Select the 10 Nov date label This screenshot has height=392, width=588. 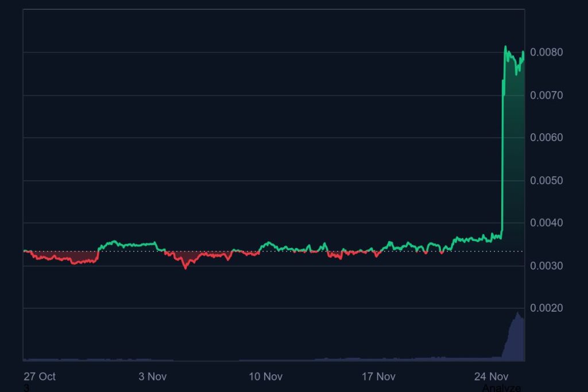click(268, 377)
